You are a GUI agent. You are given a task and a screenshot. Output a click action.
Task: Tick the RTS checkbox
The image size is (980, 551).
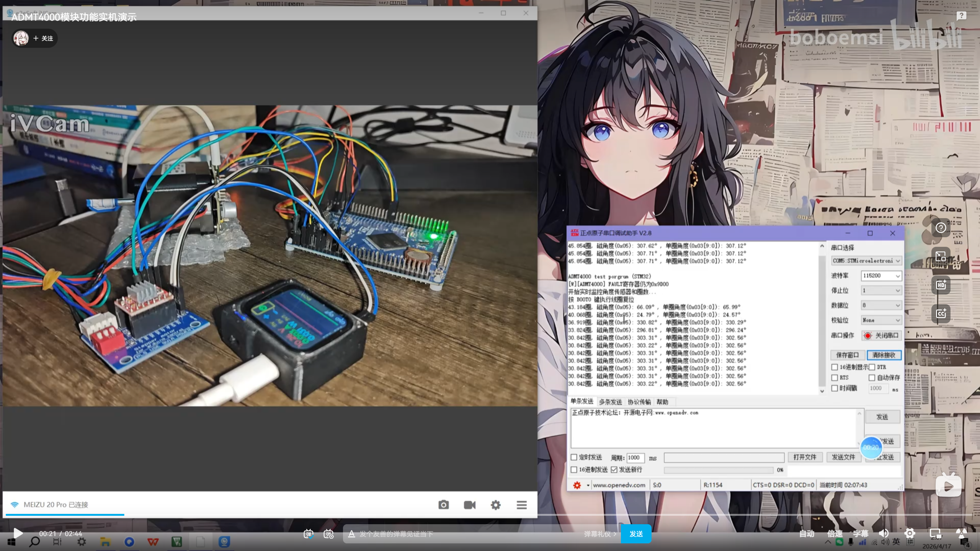[835, 378]
